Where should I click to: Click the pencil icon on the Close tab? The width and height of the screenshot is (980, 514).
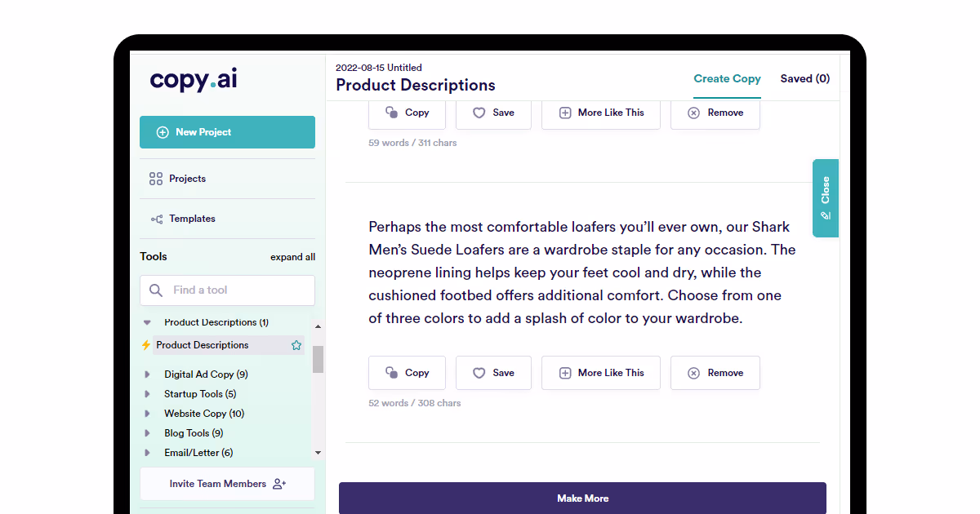click(x=826, y=216)
